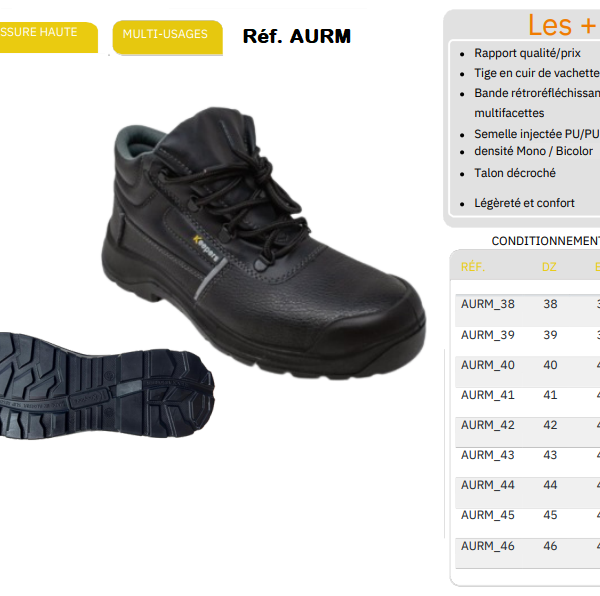Pick the AURM_44 row

coord(528,493)
